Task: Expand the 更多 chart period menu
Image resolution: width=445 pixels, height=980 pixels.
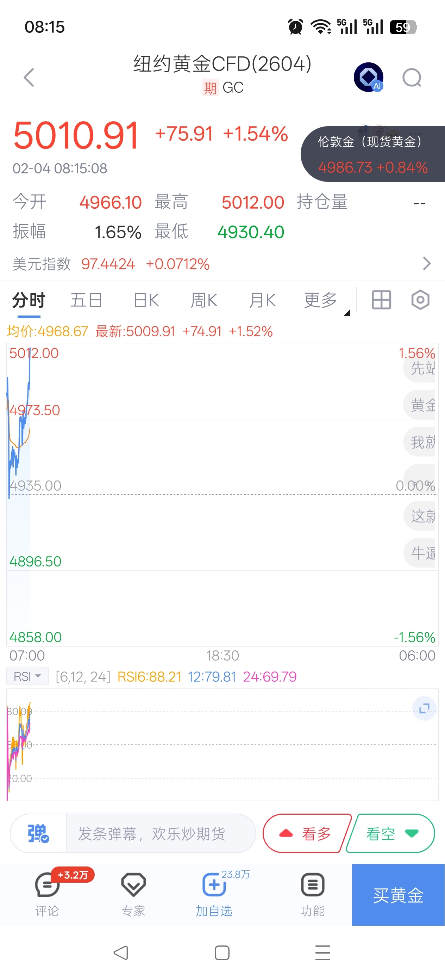Action: [321, 300]
